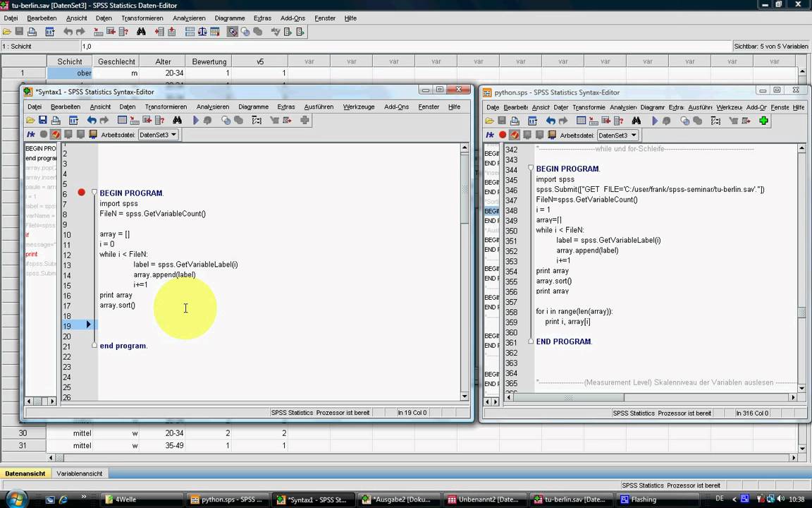Click the open file icon in Daten-Editor toolbar
Screen dimensions: 812x508
tap(7, 32)
